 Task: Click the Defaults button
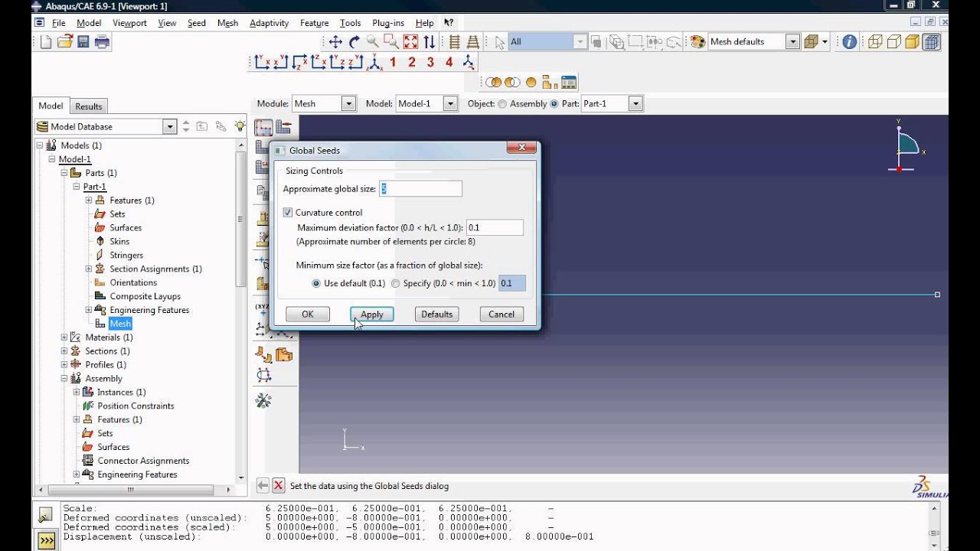(x=437, y=315)
